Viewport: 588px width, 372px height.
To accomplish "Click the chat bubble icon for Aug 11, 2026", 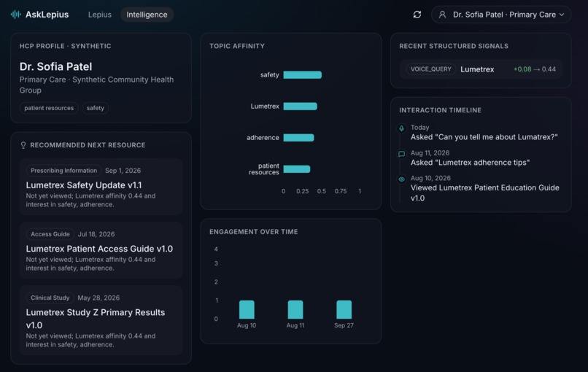I will (402, 154).
